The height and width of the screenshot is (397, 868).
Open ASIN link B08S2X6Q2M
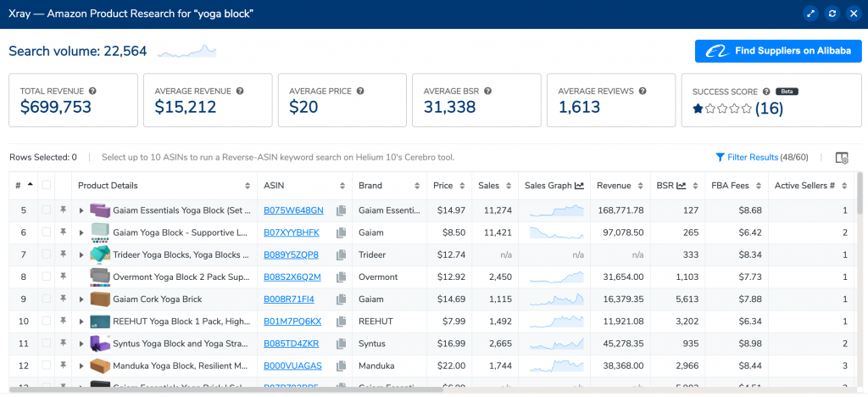coord(292,277)
